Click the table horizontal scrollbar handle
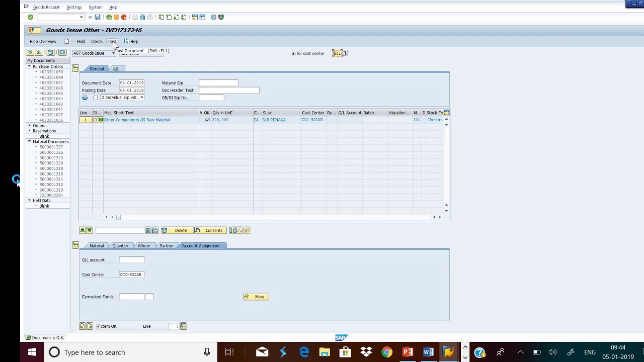The image size is (644, 362). point(119,217)
